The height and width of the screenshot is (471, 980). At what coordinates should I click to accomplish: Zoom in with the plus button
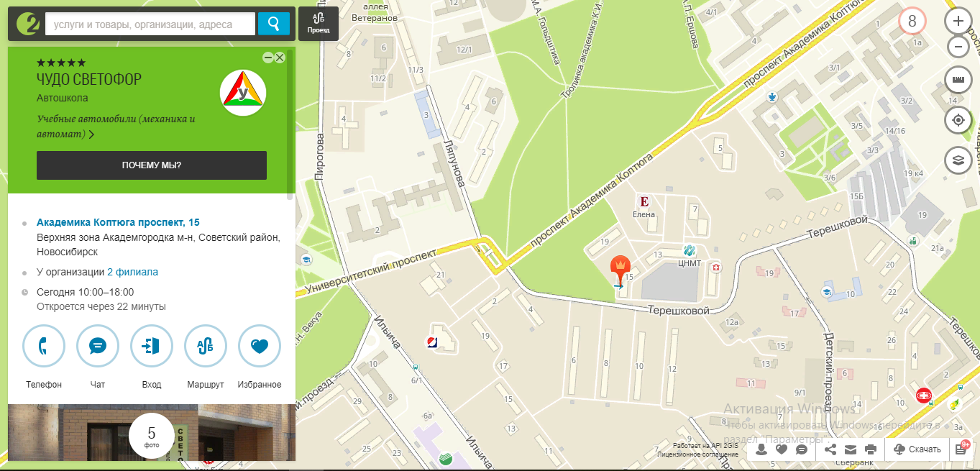[958, 22]
